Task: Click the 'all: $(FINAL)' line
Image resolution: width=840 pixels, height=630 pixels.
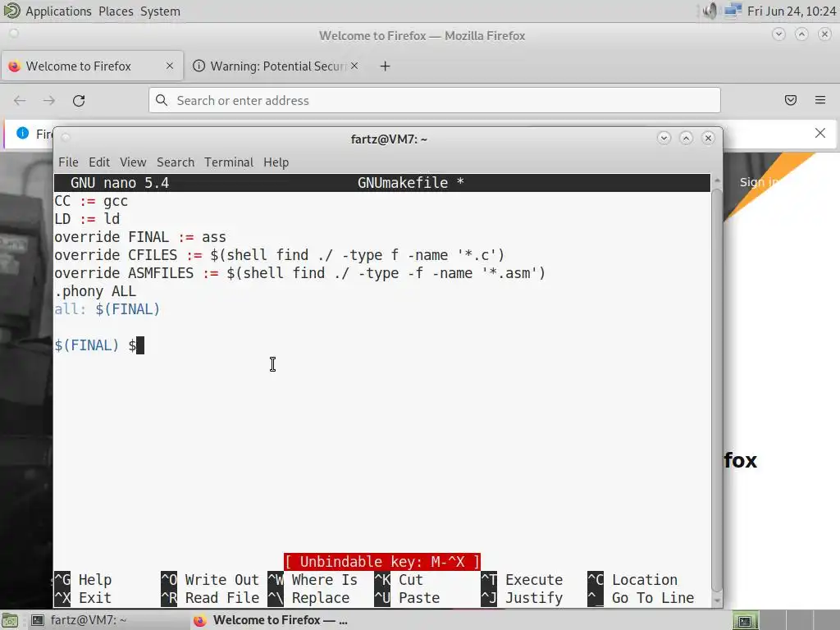Action: coord(107,309)
